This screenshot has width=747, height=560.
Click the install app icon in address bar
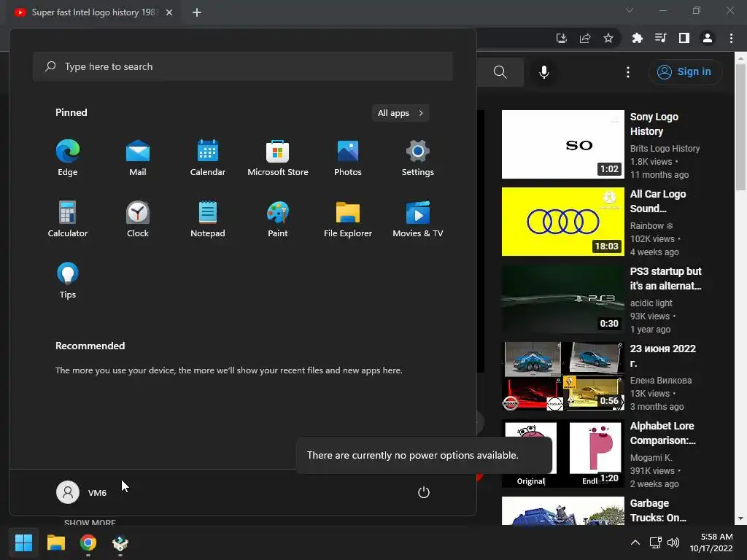pos(562,38)
